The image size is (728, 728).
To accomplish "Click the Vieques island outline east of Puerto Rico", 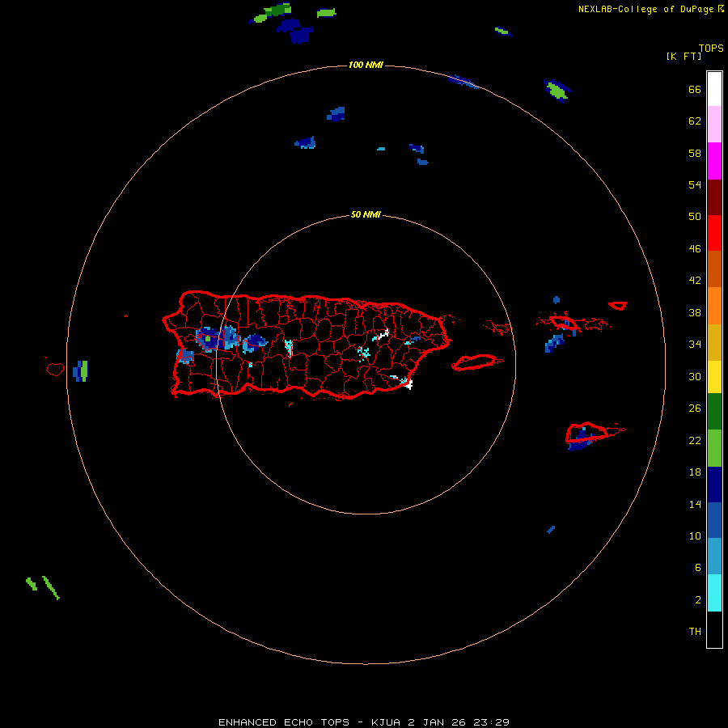I will [476, 362].
